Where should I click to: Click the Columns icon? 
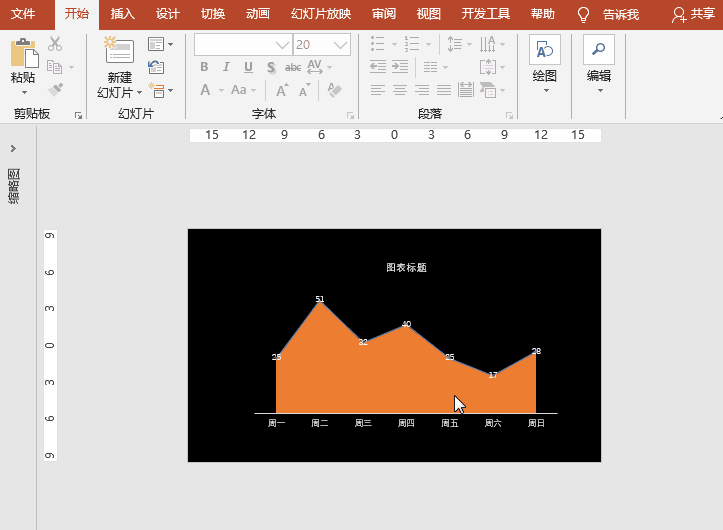pos(431,67)
